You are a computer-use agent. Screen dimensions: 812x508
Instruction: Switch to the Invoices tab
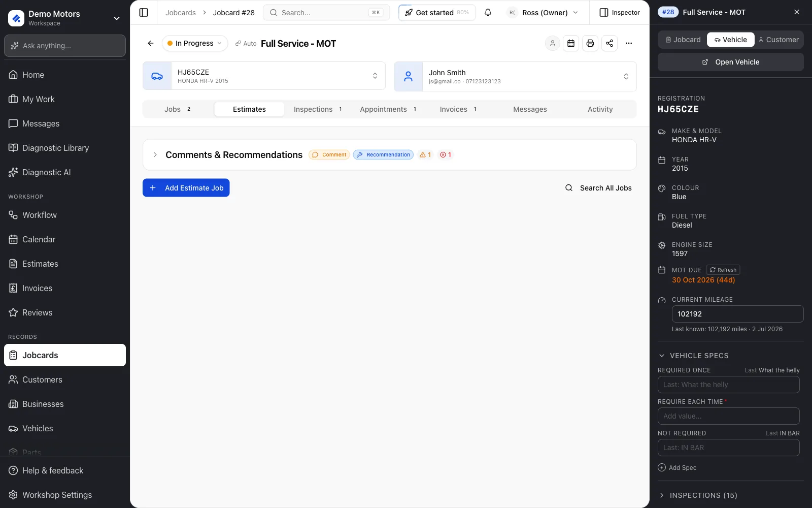tap(459, 109)
